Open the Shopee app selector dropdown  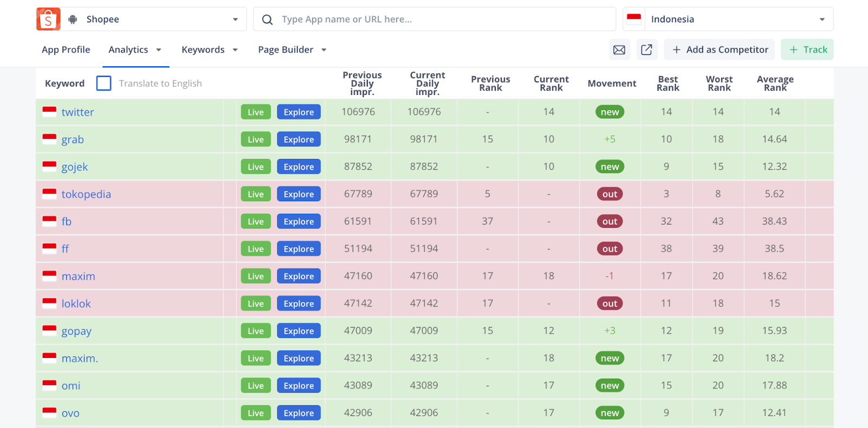[x=142, y=20]
